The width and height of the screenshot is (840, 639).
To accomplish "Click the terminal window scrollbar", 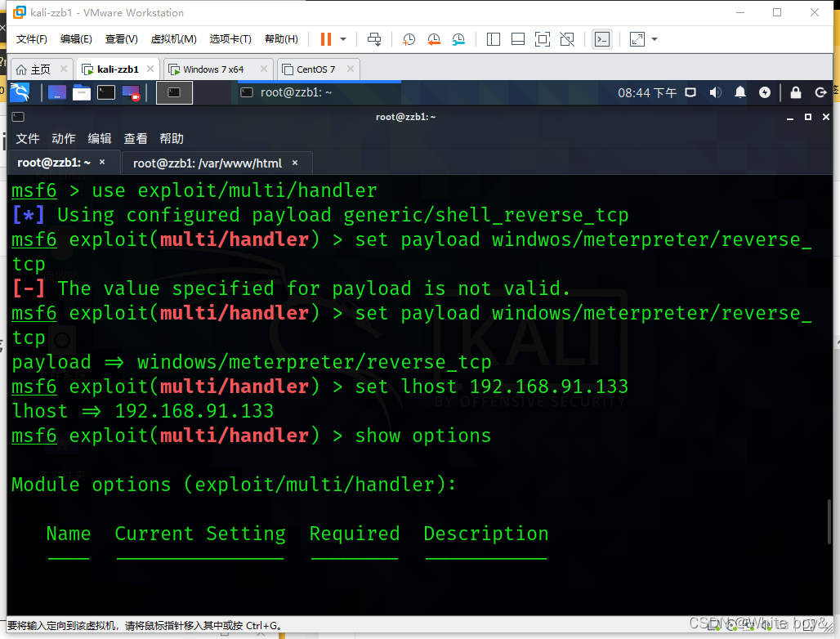I will click(x=829, y=521).
